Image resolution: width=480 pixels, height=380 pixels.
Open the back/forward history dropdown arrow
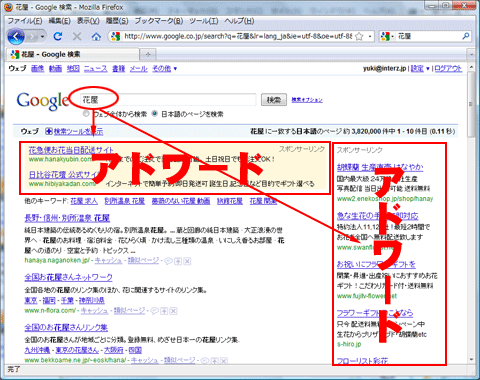point(42,37)
